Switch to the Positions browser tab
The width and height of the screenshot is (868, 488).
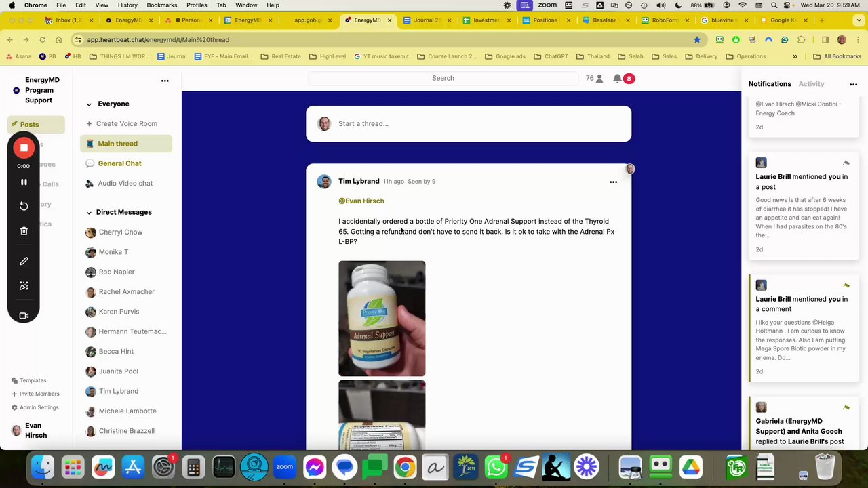[545, 20]
